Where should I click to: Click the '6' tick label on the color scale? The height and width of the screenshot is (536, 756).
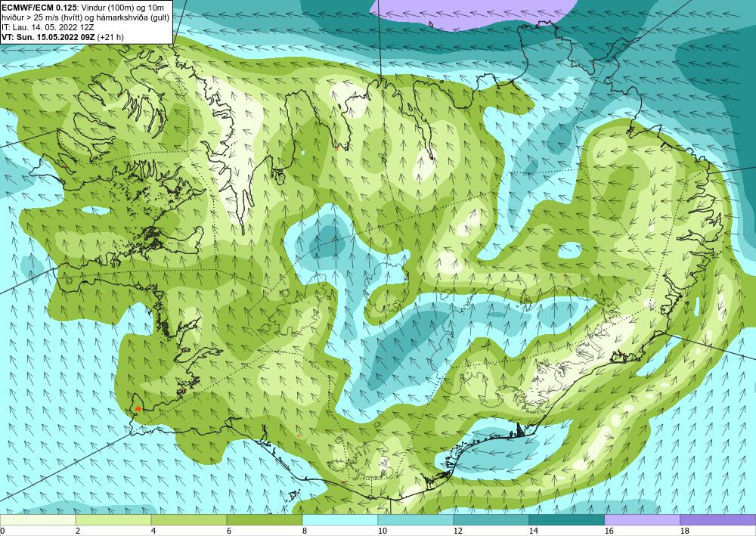coord(228,531)
